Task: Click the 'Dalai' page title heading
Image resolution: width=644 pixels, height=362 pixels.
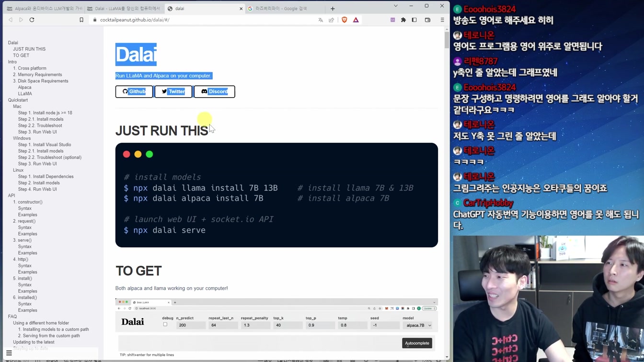Action: pyautogui.click(x=136, y=55)
